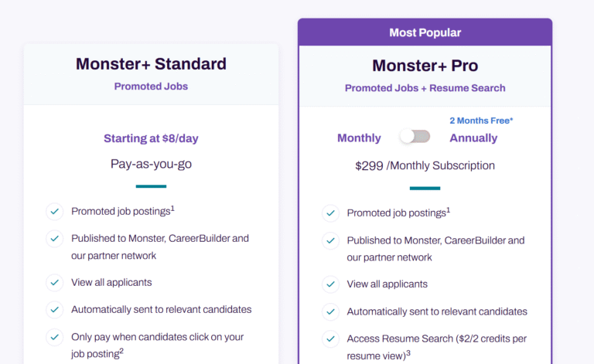Image resolution: width=594 pixels, height=364 pixels.
Task: Click checkmark beside 'Only pay when candidates click'
Action: 54,337
